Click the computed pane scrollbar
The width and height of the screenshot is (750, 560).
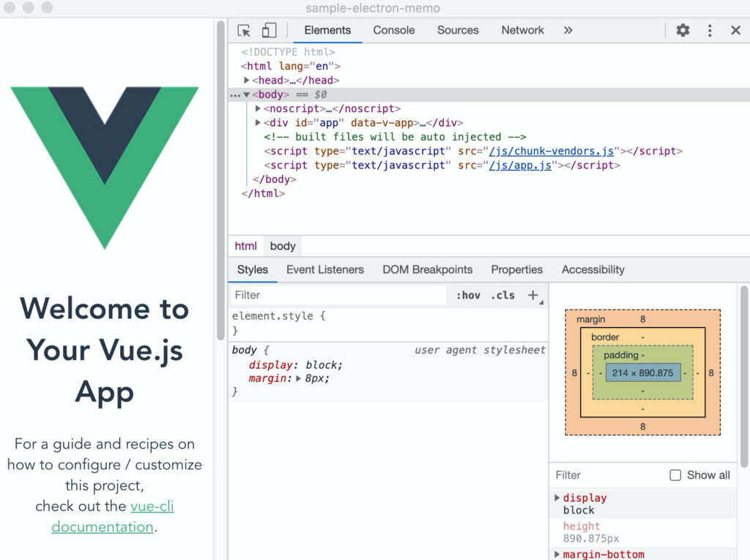tap(744, 376)
